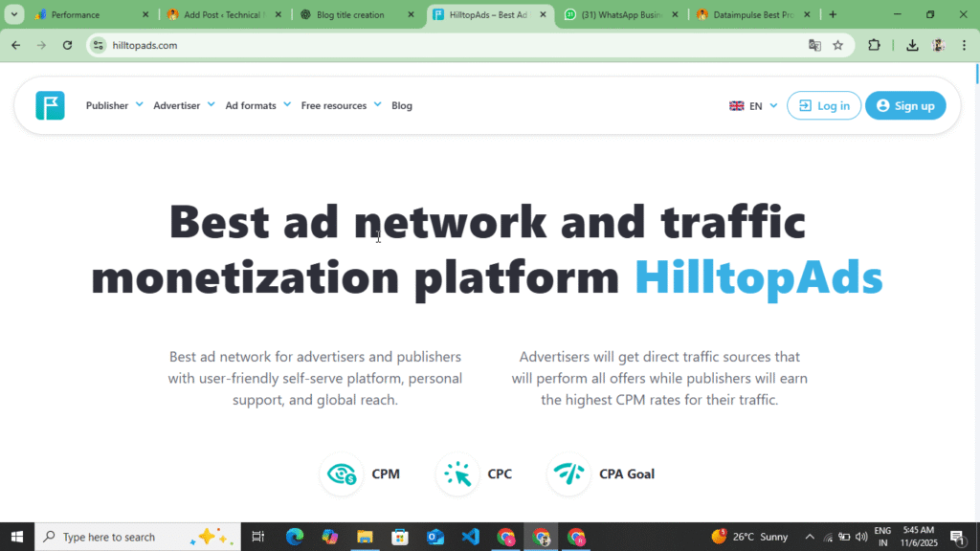Switch to the WhatsApp Business tab

[x=620, y=14]
